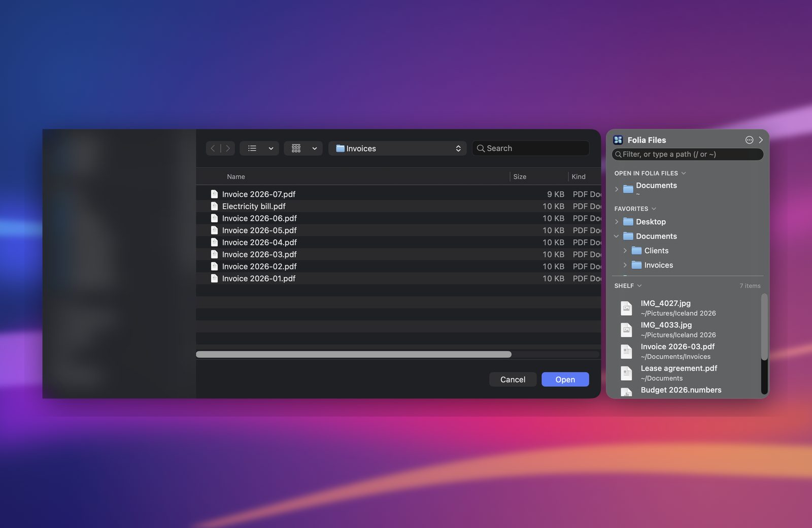Open grouping options dropdown chevron
The height and width of the screenshot is (528, 812).
315,148
